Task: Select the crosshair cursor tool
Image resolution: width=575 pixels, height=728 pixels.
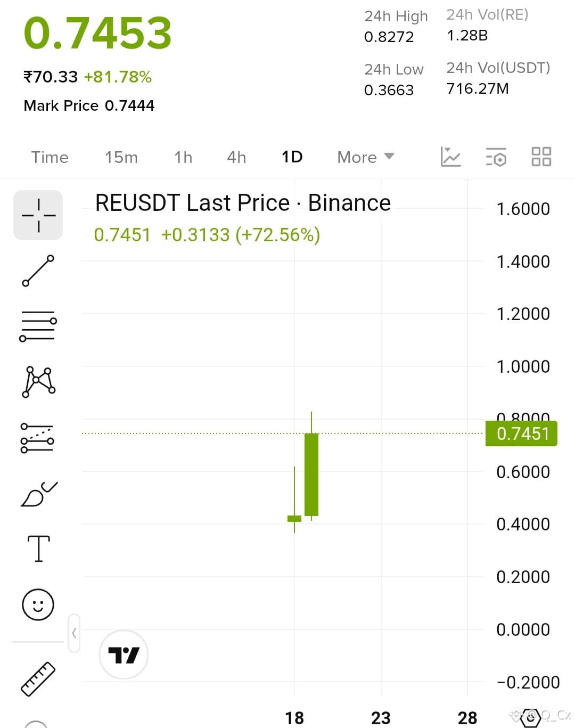Action: (38, 215)
